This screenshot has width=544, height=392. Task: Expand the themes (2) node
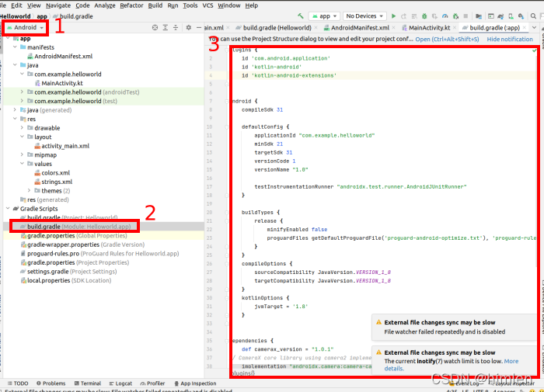click(30, 191)
